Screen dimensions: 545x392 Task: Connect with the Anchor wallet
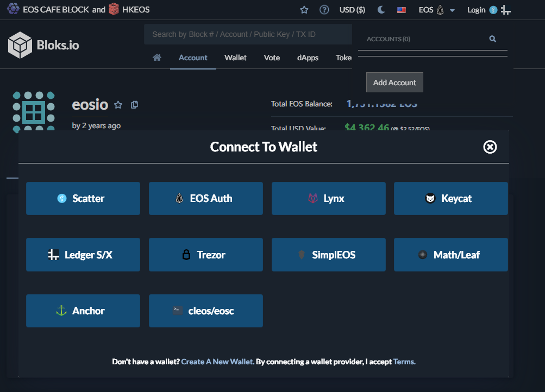[83, 311]
